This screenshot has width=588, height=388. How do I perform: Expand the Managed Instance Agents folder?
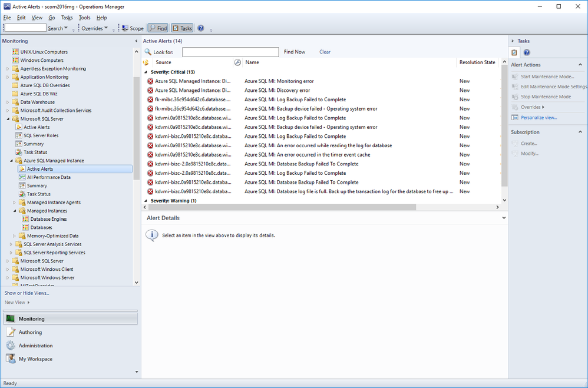click(x=15, y=203)
